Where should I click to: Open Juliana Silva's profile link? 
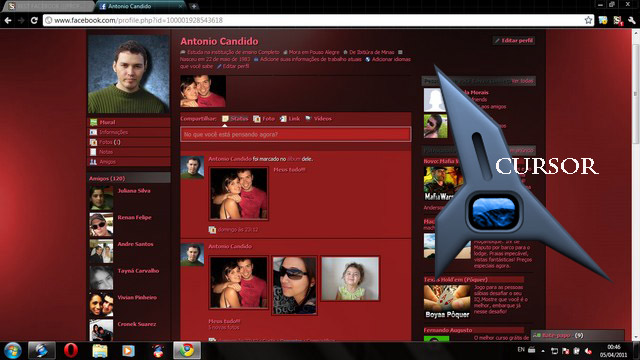point(134,191)
